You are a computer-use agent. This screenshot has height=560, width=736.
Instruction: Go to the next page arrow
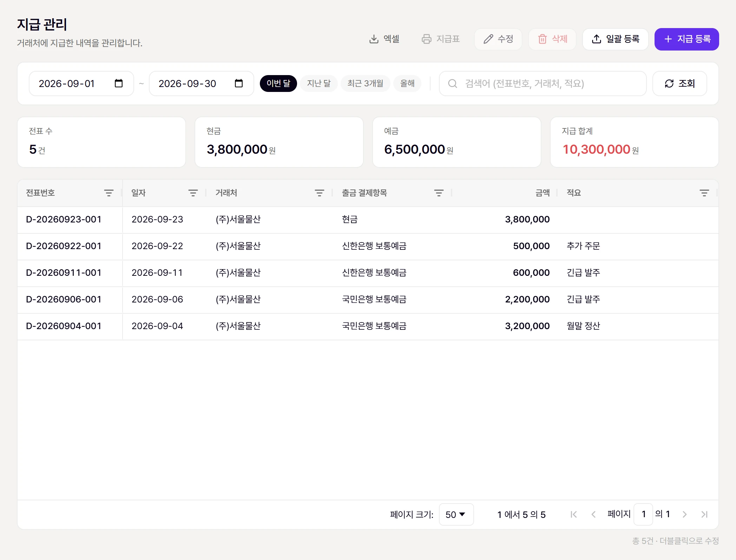tap(685, 514)
